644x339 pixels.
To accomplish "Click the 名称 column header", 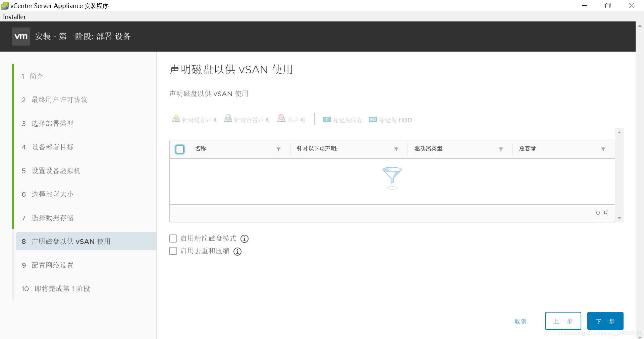I will pyautogui.click(x=201, y=148).
